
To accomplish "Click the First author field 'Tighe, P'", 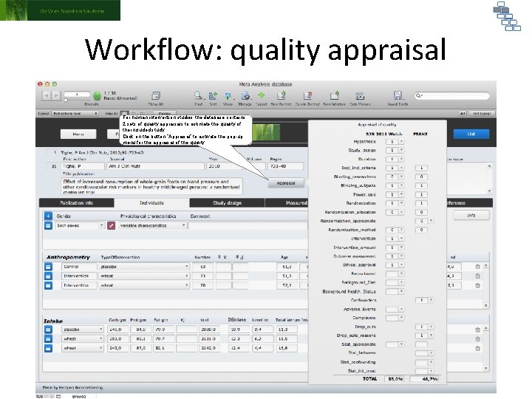I will click(83, 166).
